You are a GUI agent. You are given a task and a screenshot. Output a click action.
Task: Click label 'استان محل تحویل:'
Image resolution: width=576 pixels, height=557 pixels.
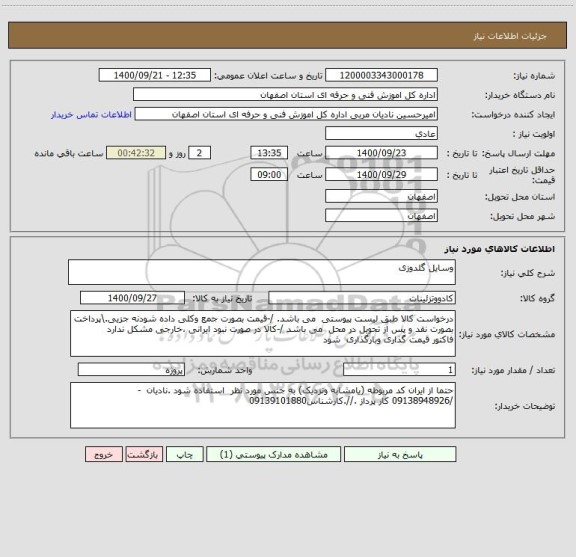pos(520,197)
